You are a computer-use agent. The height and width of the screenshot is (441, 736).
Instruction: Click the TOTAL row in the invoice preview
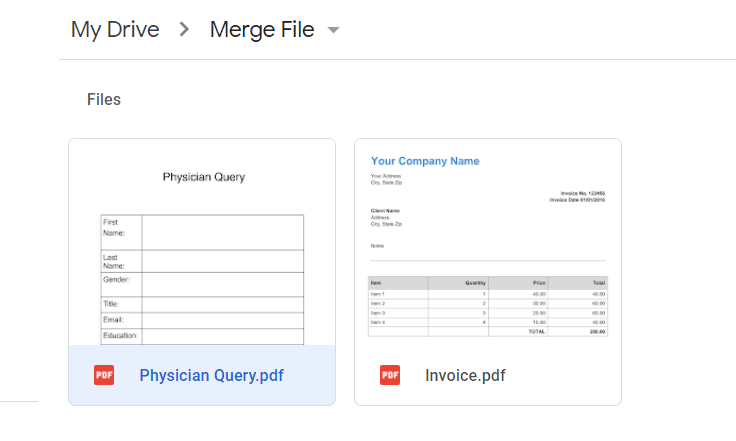488,331
